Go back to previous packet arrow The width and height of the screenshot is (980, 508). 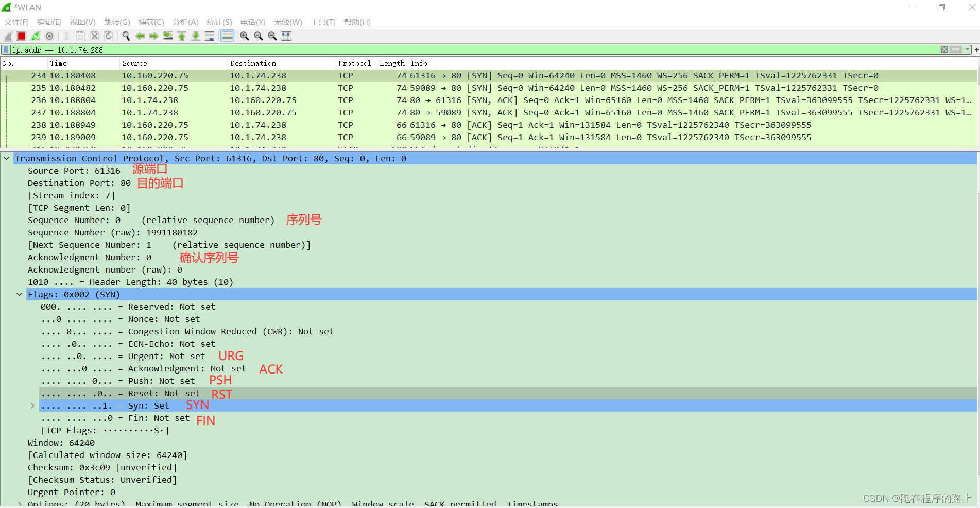[140, 36]
